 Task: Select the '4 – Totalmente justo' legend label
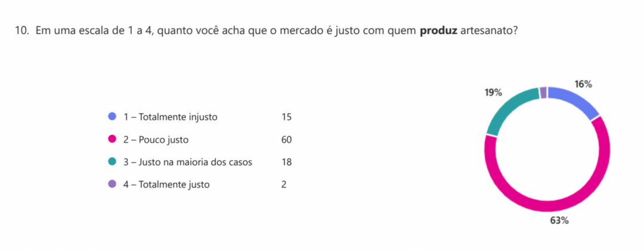point(166,185)
